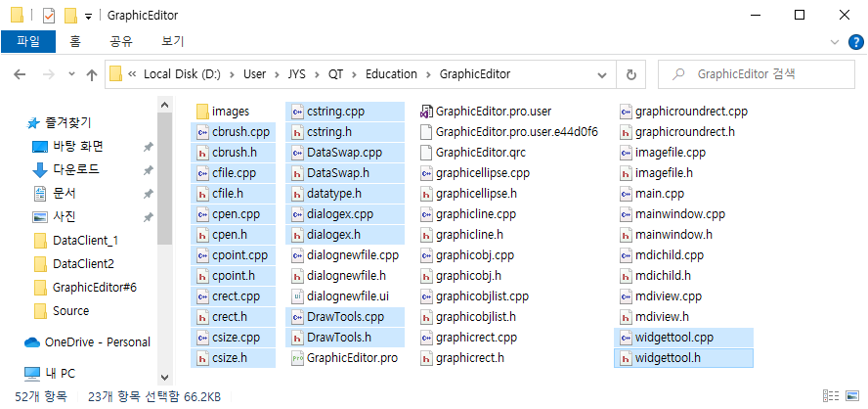Open Documents (문서) in sidebar
Screen dimensions: 868x409
(55, 194)
